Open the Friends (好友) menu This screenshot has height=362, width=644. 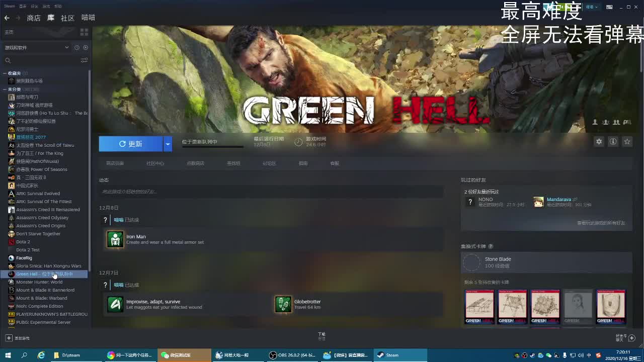click(x=34, y=6)
